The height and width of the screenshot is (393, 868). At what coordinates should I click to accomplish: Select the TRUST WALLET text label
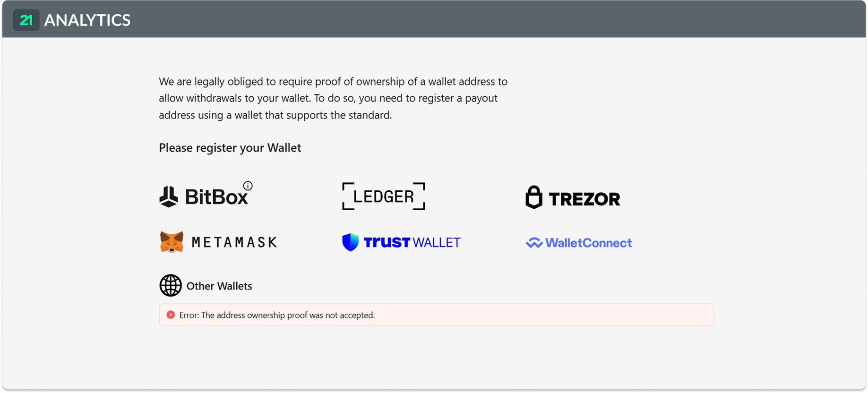point(411,242)
